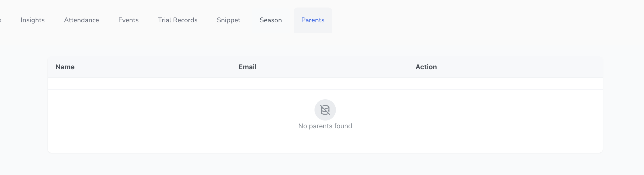Click the Email column header
This screenshot has width=644, height=175.
pyautogui.click(x=248, y=67)
